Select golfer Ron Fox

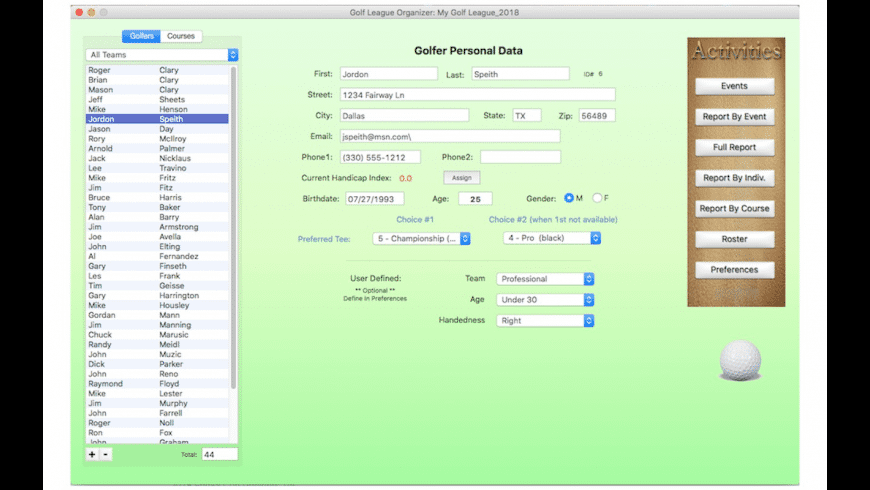[157, 433]
